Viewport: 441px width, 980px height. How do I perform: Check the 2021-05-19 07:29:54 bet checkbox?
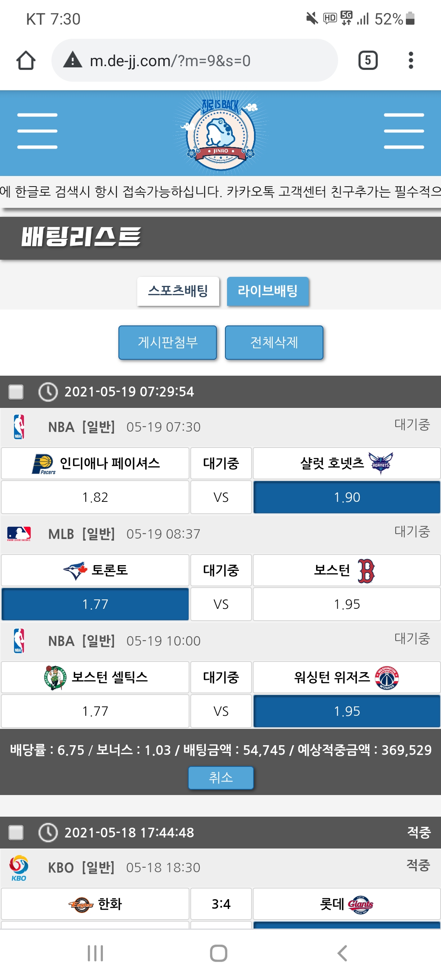click(x=16, y=392)
